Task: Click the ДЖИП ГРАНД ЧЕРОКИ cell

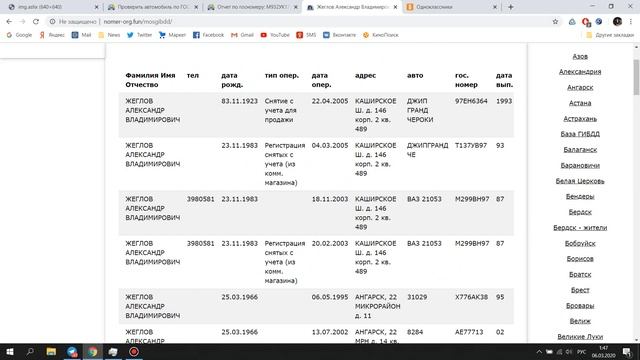Action: (x=420, y=110)
